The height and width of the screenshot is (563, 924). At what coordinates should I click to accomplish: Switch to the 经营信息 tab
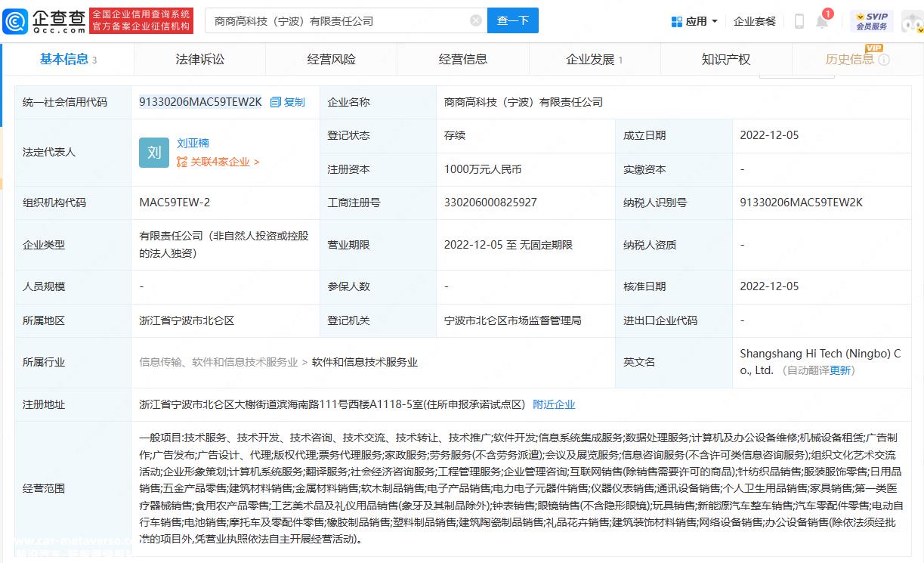(x=463, y=59)
